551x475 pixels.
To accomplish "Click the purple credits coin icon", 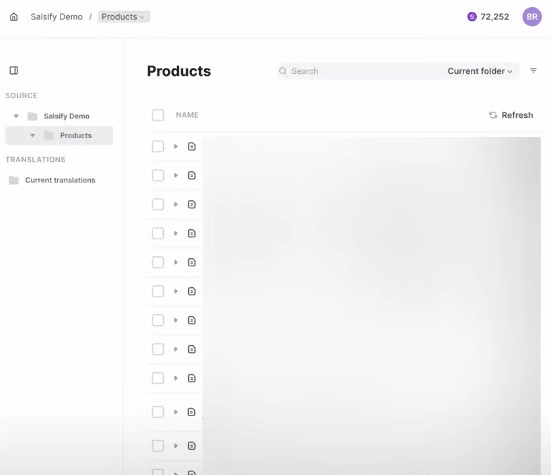I will click(x=472, y=17).
